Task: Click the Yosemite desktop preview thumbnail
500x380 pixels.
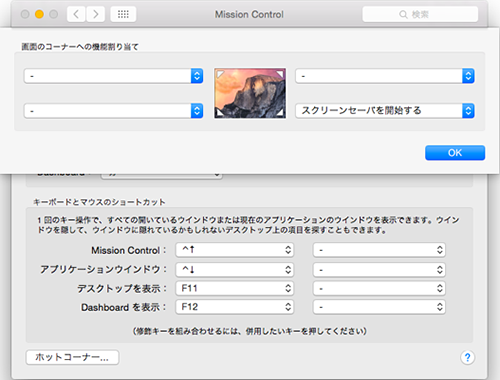Action: pos(250,93)
